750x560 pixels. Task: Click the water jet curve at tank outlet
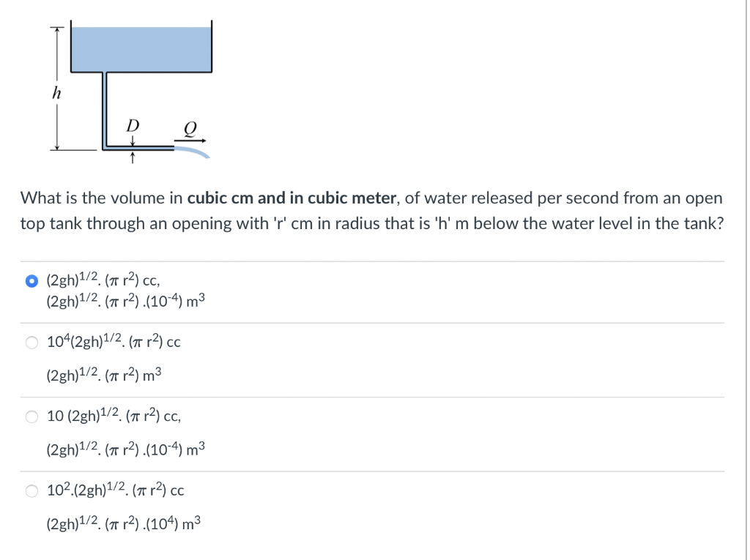[x=194, y=152]
